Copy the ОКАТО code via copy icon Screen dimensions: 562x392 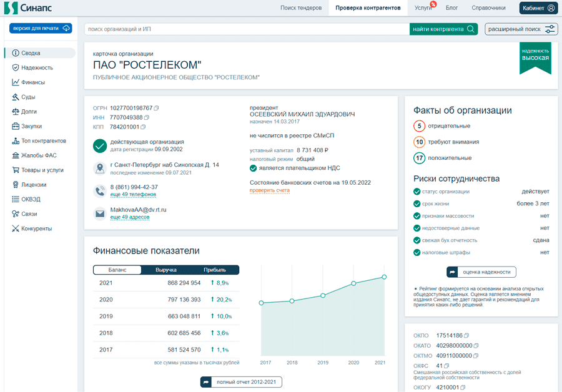click(x=476, y=346)
